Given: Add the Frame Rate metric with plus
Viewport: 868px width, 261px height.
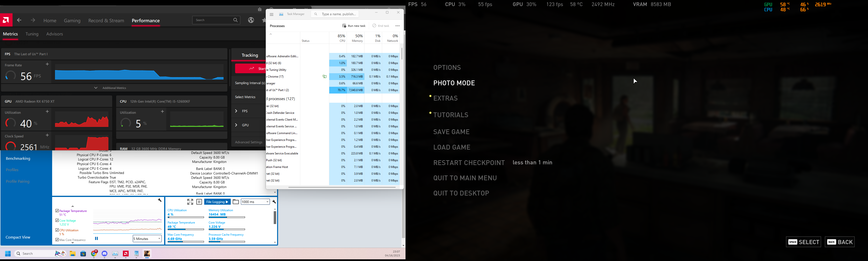Looking at the screenshot, I should click(x=47, y=64).
